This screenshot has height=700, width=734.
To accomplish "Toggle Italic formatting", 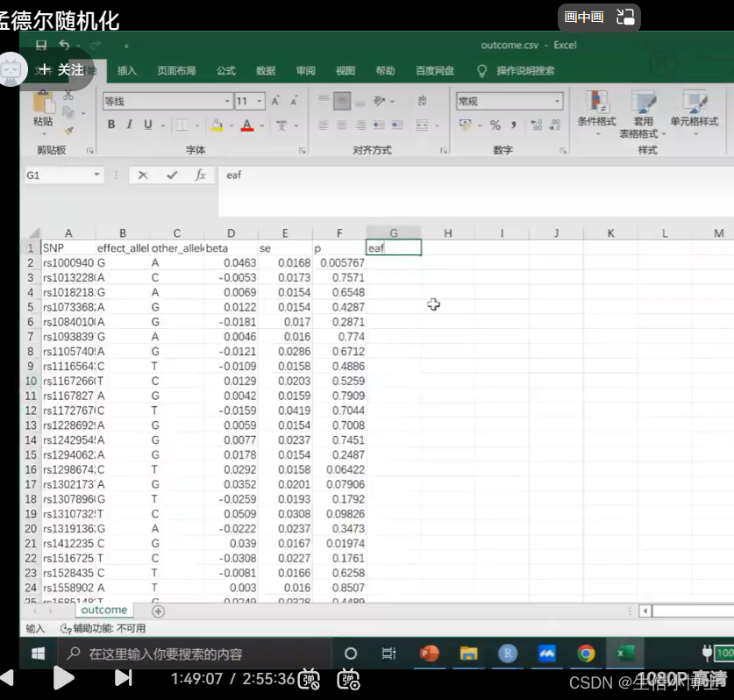I will click(129, 125).
